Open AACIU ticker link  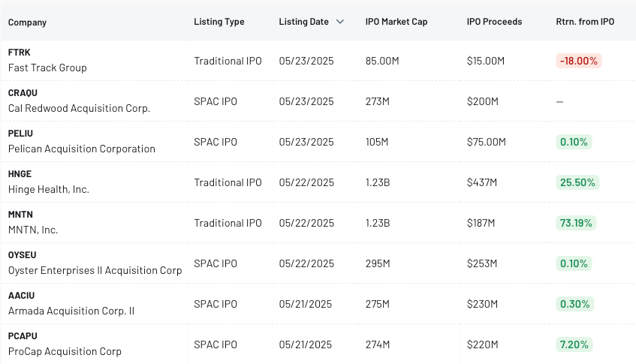pyautogui.click(x=21, y=296)
